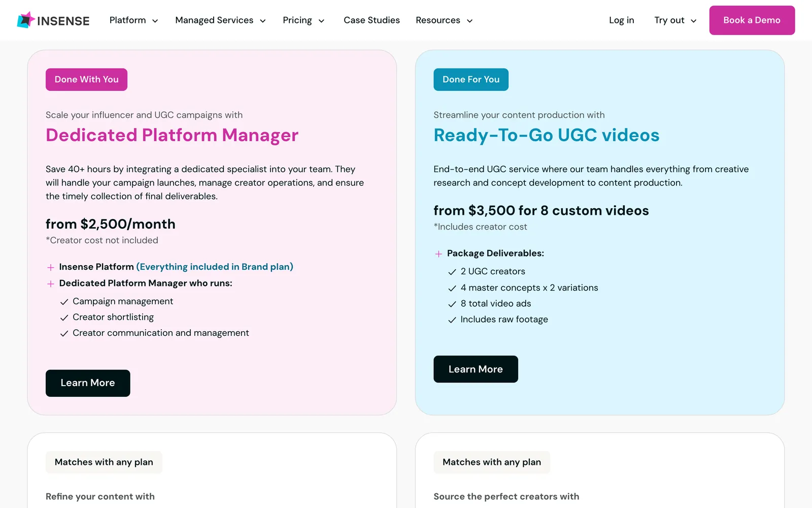
Task: Click the INSENSE wordmark text
Action: coord(63,21)
